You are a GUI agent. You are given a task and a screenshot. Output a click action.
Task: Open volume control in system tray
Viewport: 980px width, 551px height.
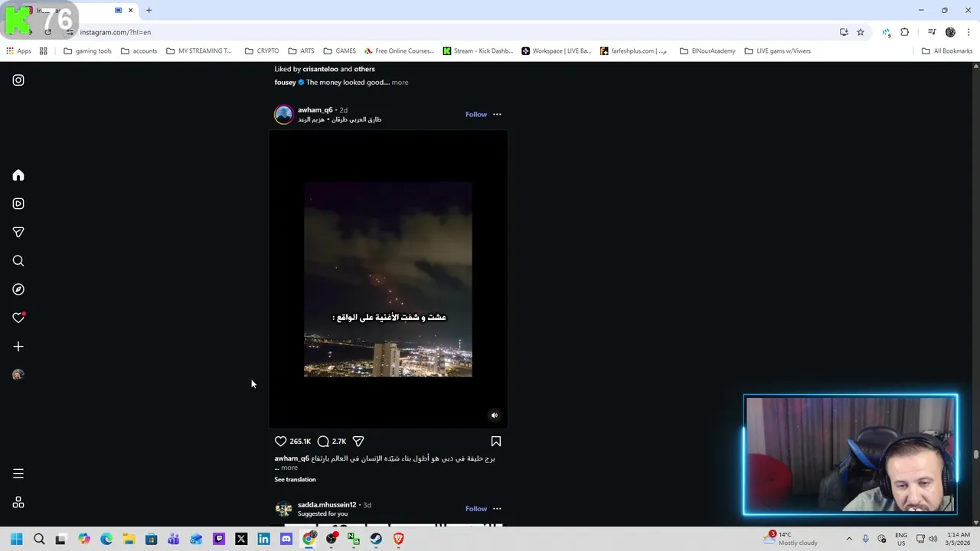coord(933,539)
